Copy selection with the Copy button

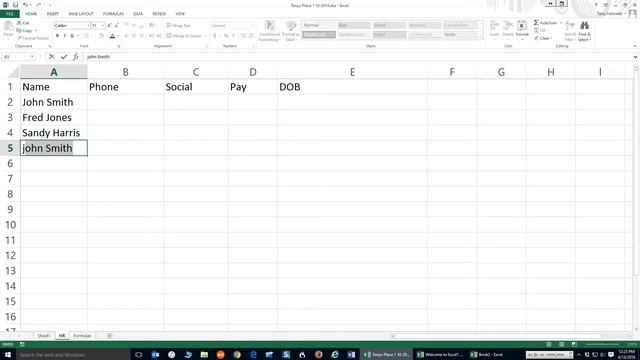pyautogui.click(x=24, y=31)
